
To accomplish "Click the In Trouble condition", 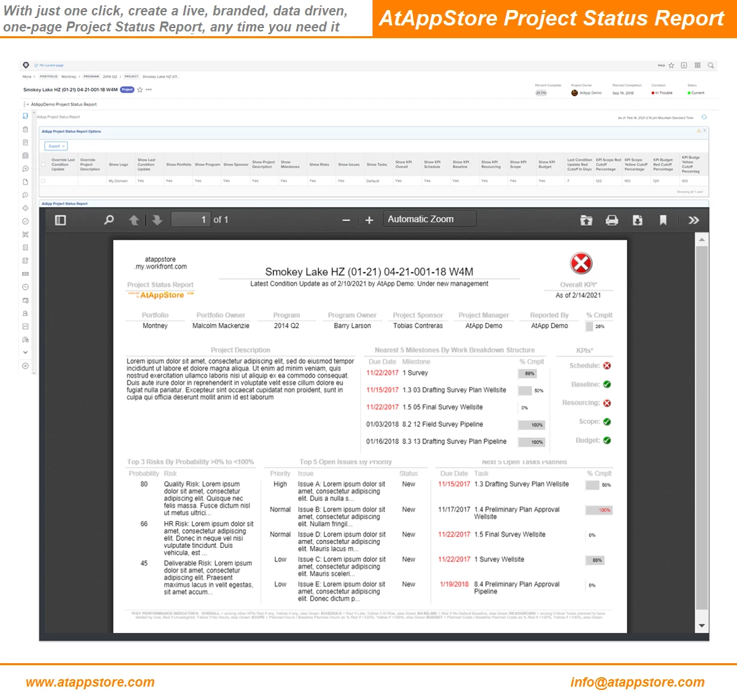I will pos(662,93).
